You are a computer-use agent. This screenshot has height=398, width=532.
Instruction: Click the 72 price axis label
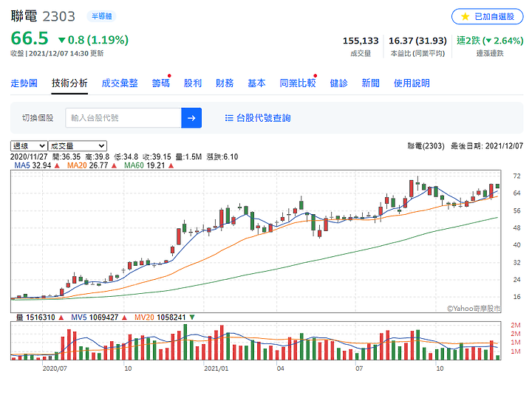pyautogui.click(x=516, y=176)
